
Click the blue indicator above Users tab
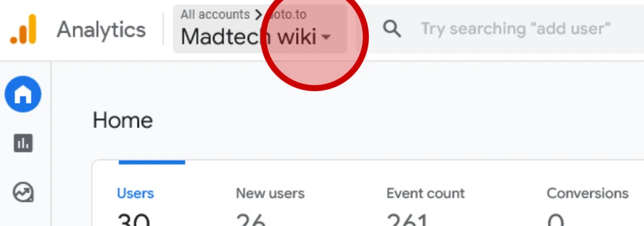pos(152,163)
